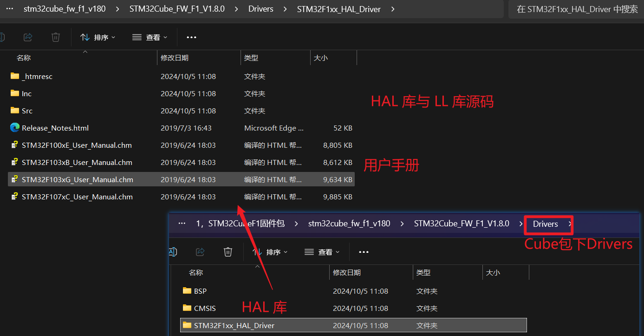Screen dimensions: 644x336
Task: Click the 2019/7/3 16:43 date value
Action: click(186, 128)
